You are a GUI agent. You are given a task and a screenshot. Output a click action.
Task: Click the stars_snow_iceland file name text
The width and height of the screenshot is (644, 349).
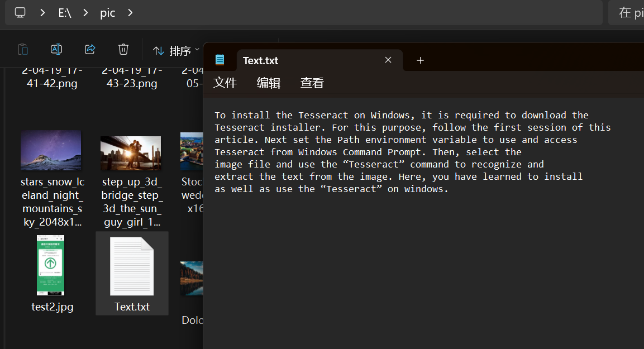click(52, 202)
